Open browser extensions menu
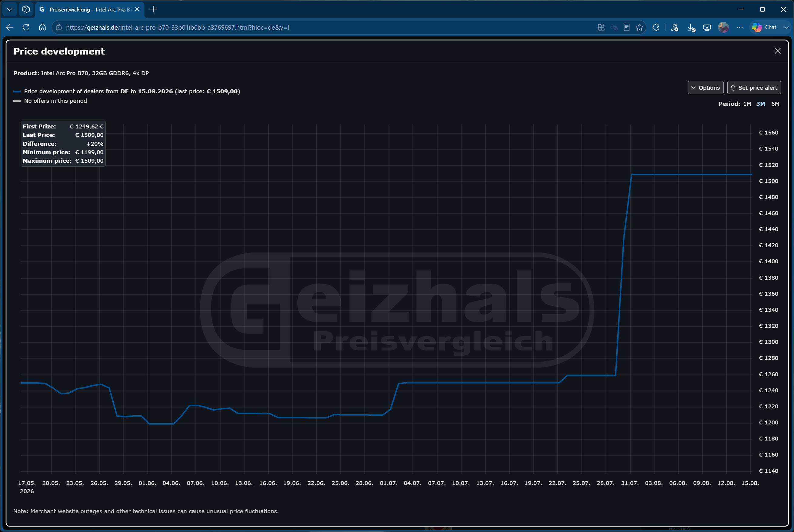Viewport: 794px width, 532px height. [656, 28]
